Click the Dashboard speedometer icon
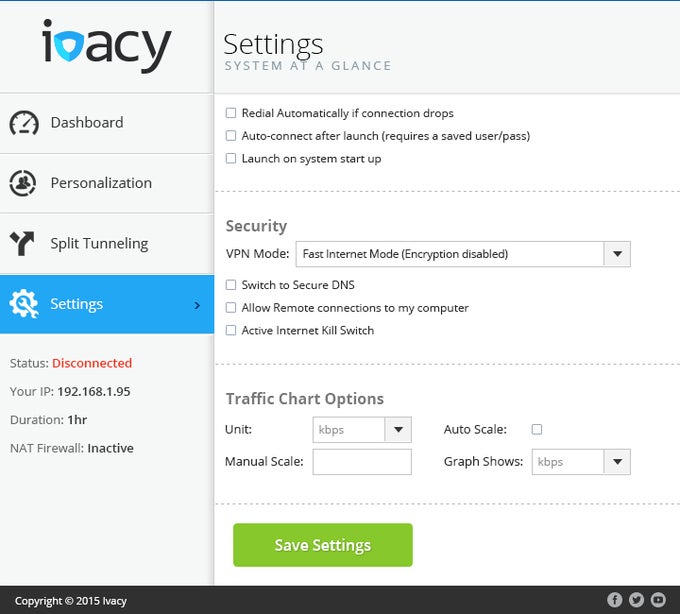Viewport: 680px width, 614px height. [24, 123]
